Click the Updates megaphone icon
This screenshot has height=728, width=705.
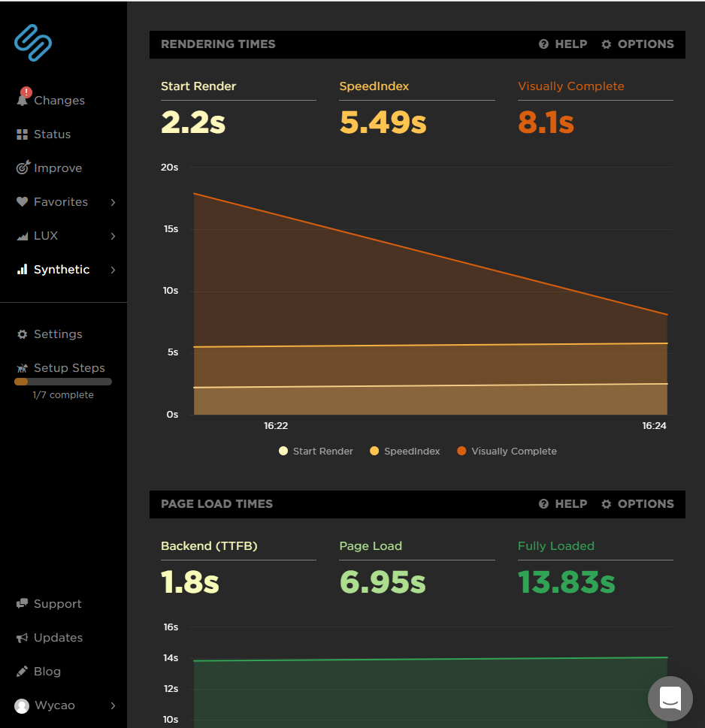pos(22,638)
